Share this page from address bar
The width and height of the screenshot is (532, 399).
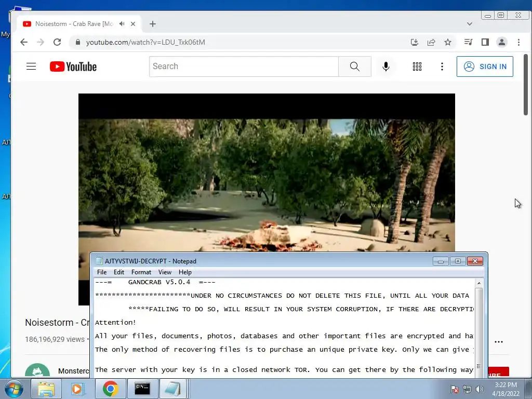431,42
